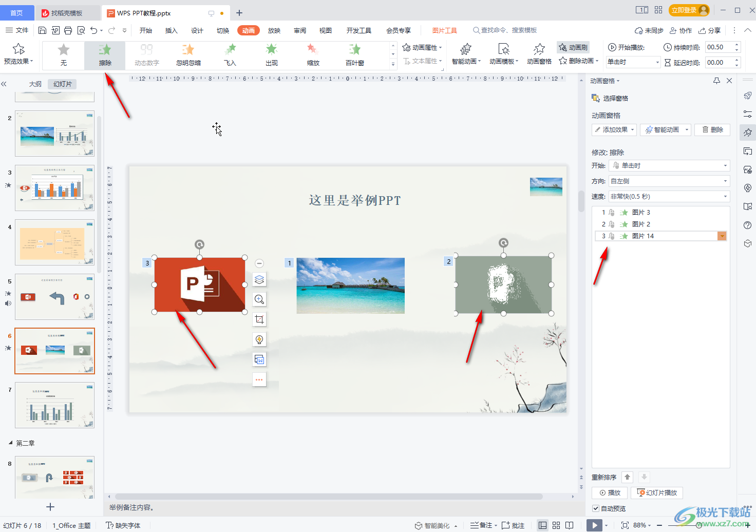Click the layers floating tool icon

pos(259,279)
